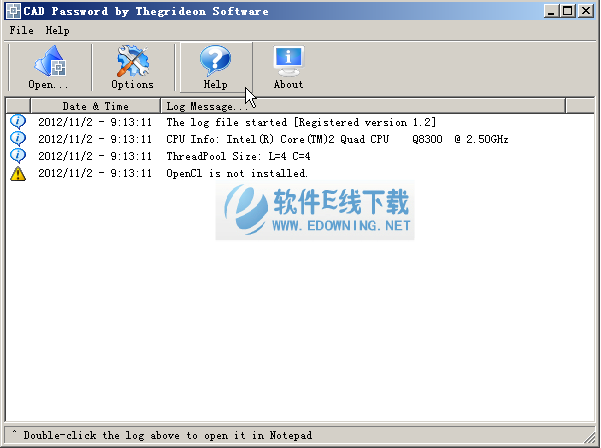This screenshot has height=448, width=601.
Task: Click timestamp of the log file started row
Action: click(95, 122)
